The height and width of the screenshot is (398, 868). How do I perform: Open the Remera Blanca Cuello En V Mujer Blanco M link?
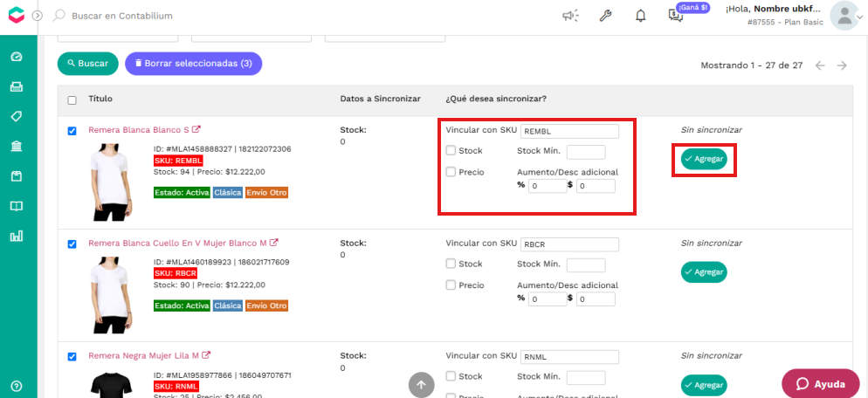[177, 243]
